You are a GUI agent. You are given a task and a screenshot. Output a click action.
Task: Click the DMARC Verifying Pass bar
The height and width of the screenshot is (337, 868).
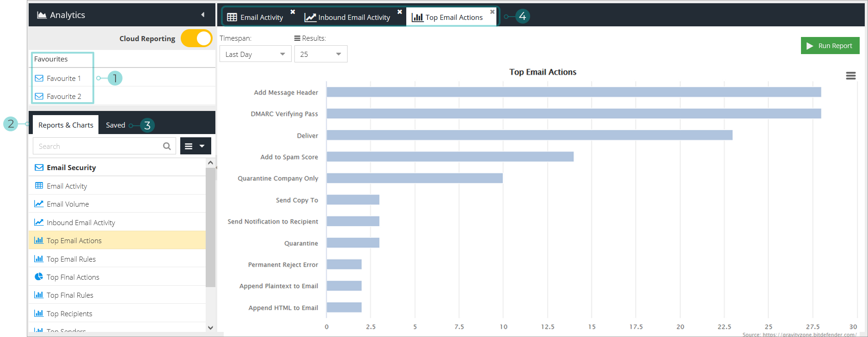pos(574,113)
